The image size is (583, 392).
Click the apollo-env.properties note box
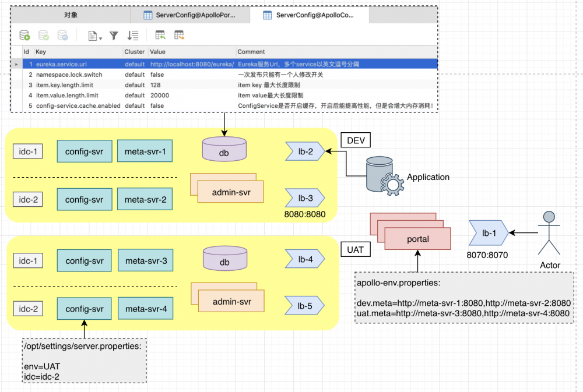click(x=465, y=298)
